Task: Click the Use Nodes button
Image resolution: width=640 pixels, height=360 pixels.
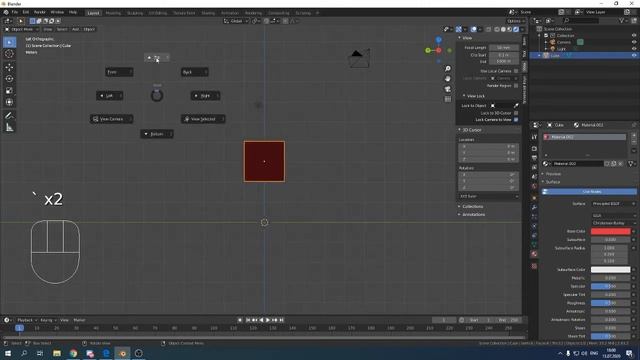Action: pos(589,191)
